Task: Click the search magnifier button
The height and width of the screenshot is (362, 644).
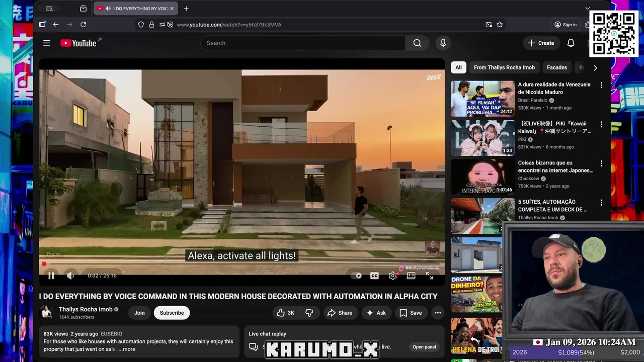Action: click(x=417, y=43)
